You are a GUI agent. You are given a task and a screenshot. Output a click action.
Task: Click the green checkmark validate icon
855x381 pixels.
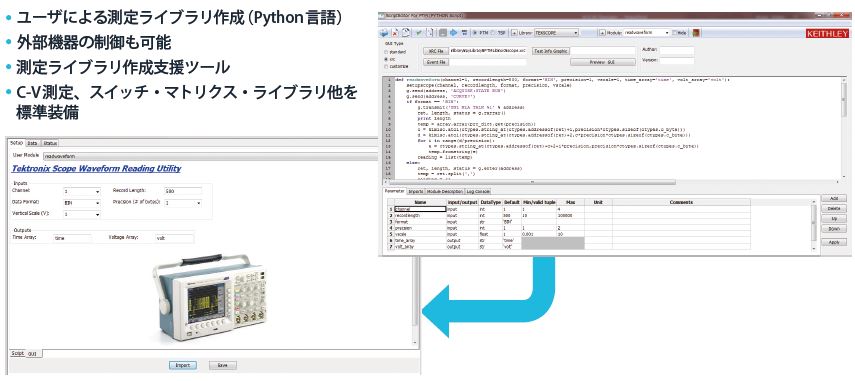pos(419,33)
